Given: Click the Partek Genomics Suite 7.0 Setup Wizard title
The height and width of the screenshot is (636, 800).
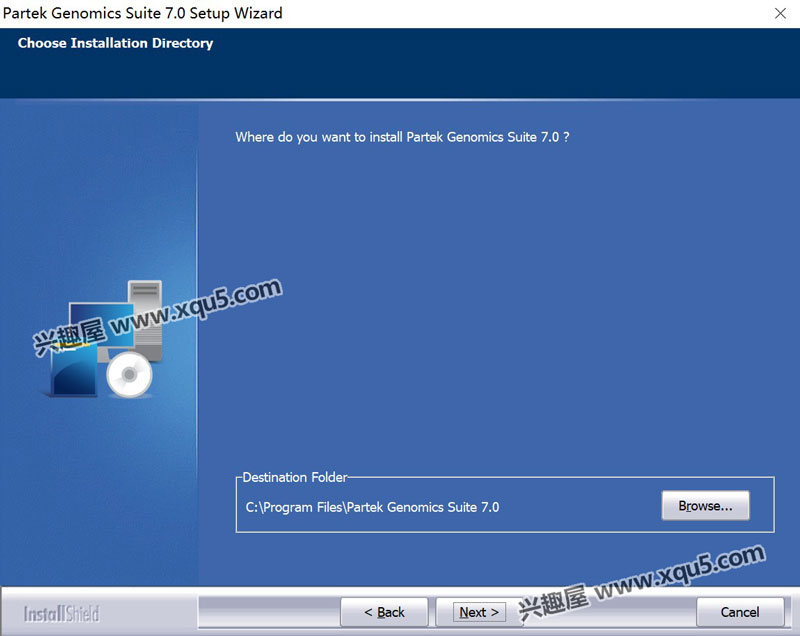Looking at the screenshot, I should point(142,13).
